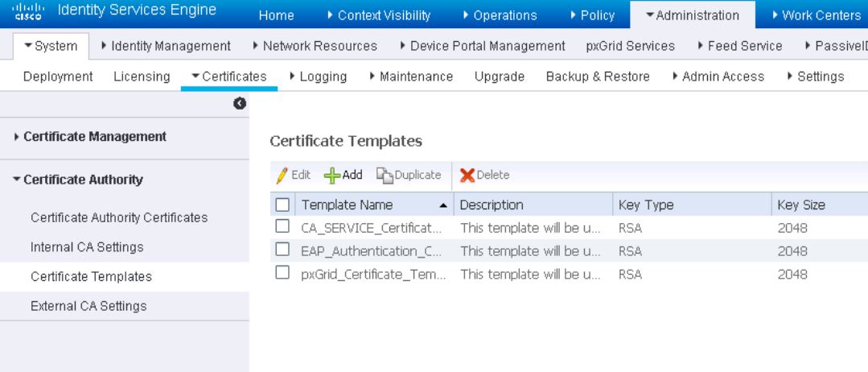Check the EAP_Authentication row checkbox
The height and width of the screenshot is (372, 868).
(x=282, y=250)
